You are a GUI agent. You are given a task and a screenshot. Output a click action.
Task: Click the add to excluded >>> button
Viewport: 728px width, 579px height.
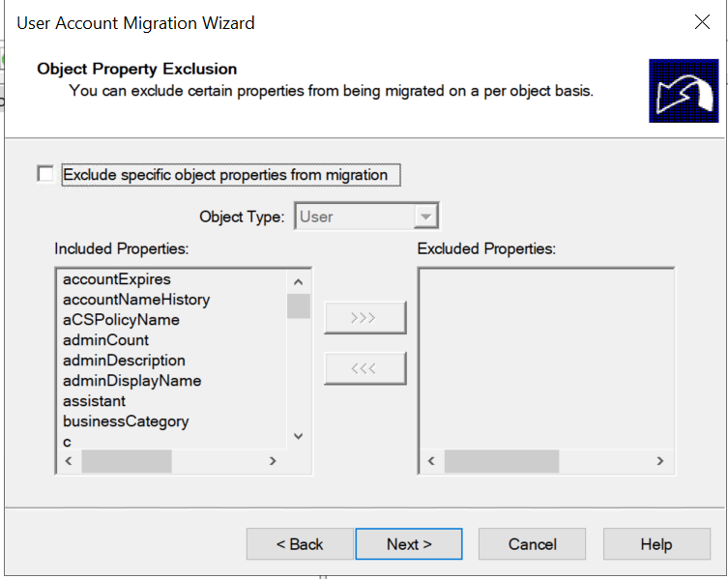tap(365, 318)
